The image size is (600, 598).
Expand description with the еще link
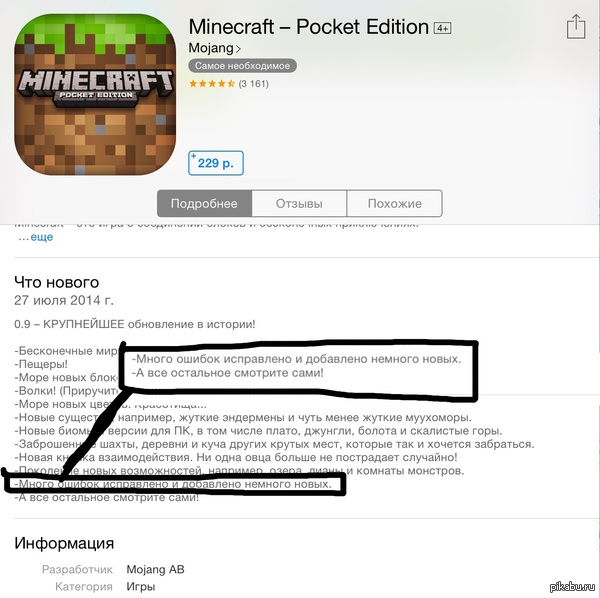42,237
